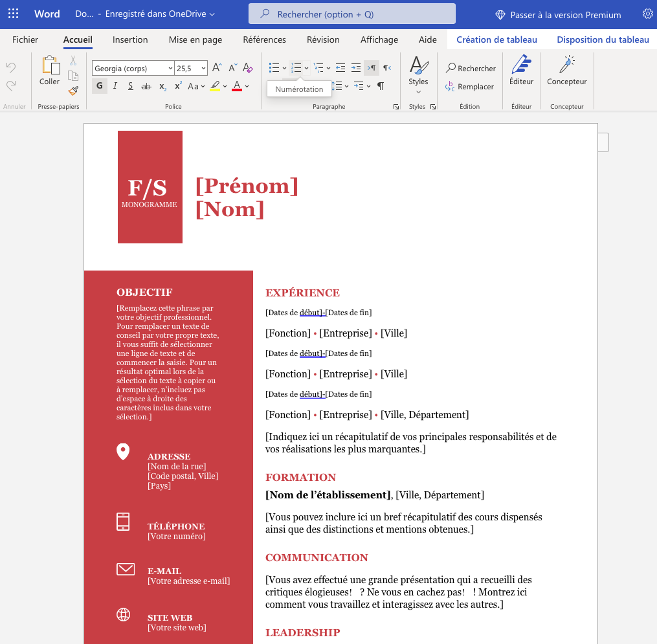
Task: Click Passer à la version Premium
Action: (558, 15)
